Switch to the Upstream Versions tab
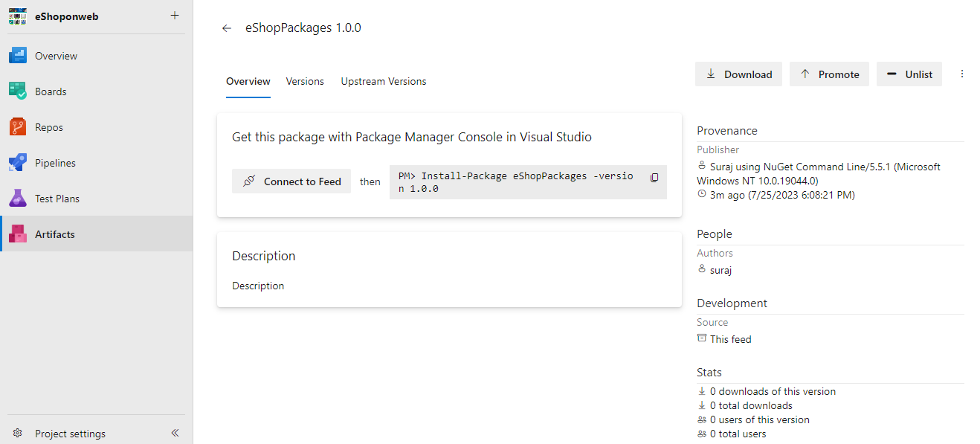980x444 pixels. [x=384, y=81]
